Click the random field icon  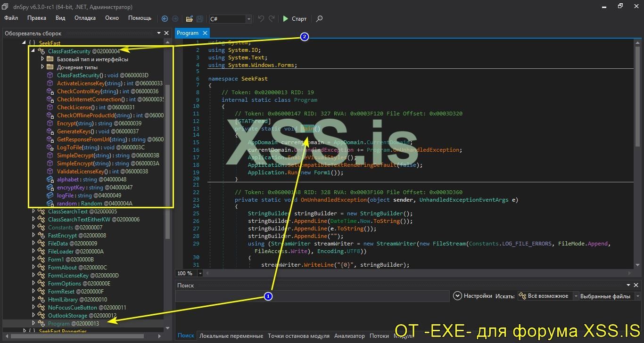click(50, 204)
